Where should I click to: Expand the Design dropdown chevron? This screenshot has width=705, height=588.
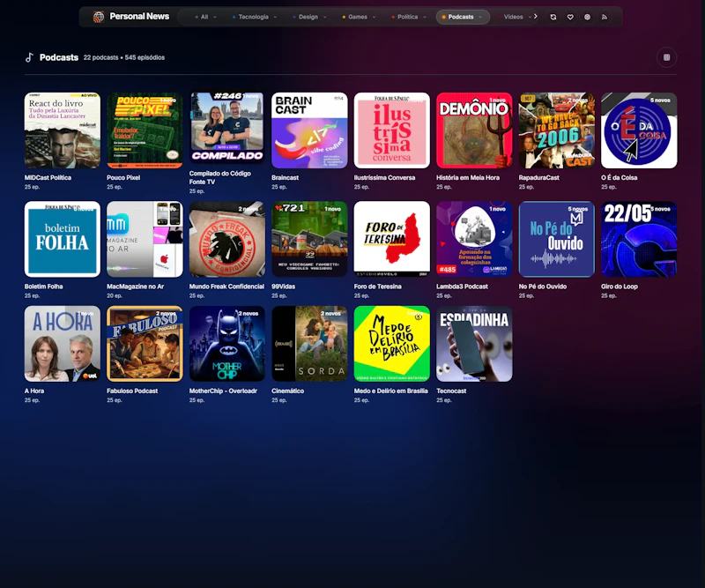click(x=325, y=17)
